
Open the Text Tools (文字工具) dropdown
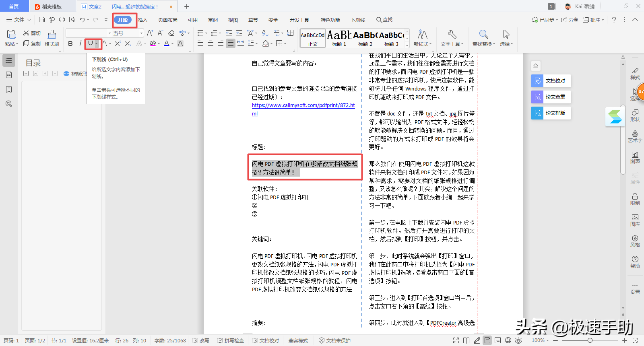point(452,38)
